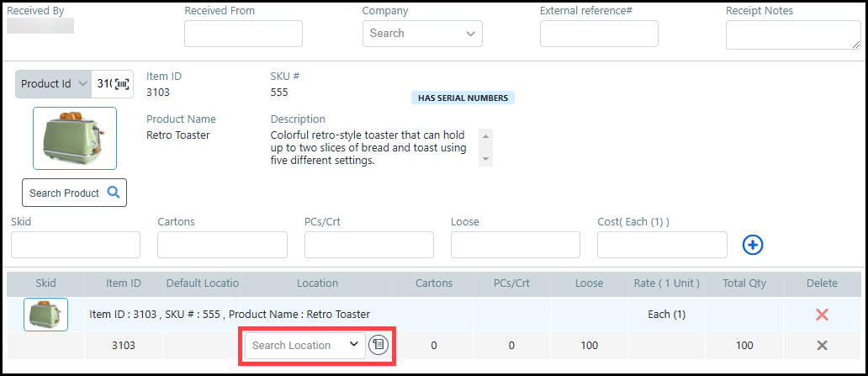
Task: Click the gray X delete icon
Action: pos(822,346)
